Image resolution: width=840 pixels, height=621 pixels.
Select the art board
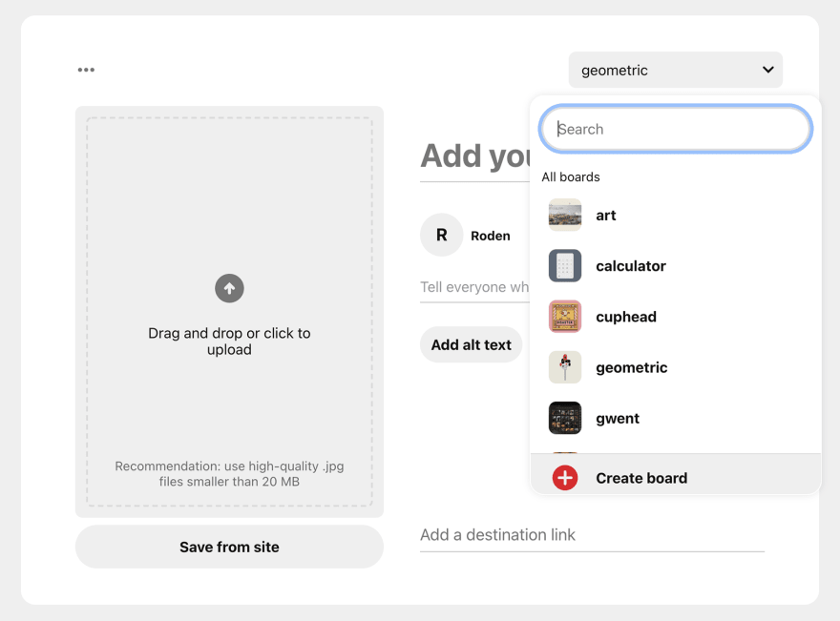click(x=676, y=216)
